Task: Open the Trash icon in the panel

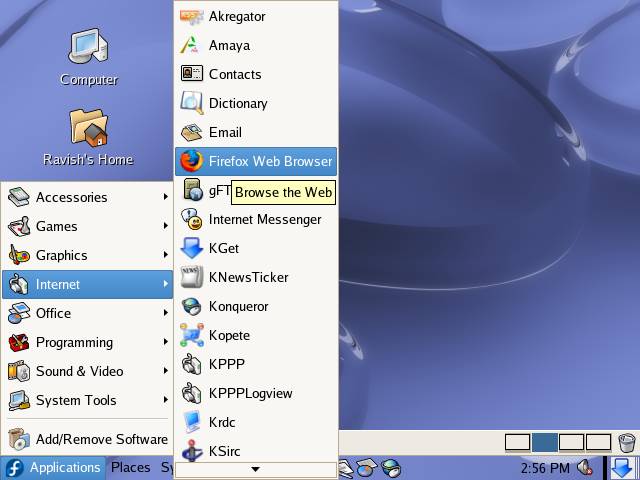Action: point(627,442)
